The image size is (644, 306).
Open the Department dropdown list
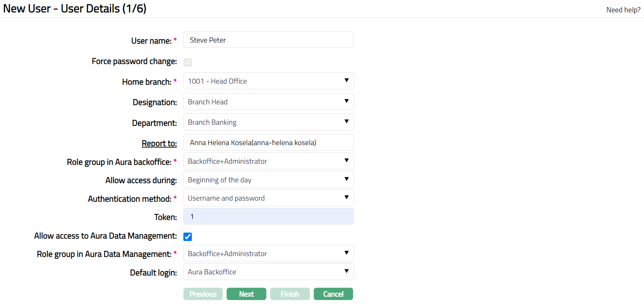click(x=268, y=122)
